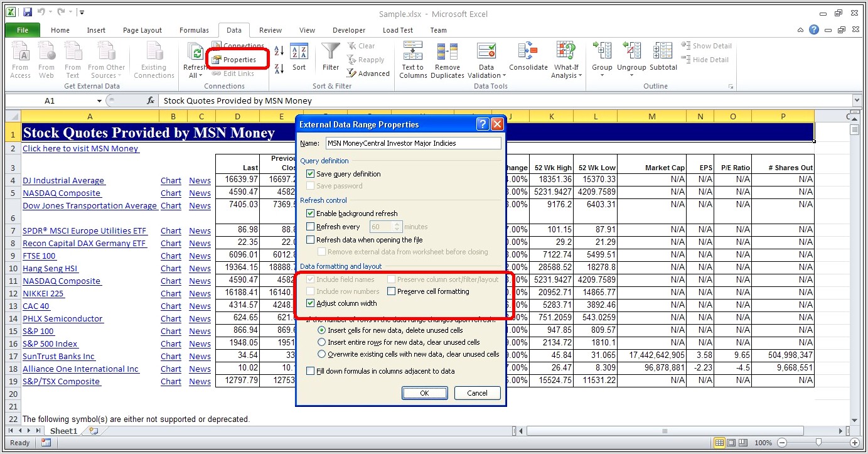Insert a new worksheet tab
Screen dimensions: 868x454
click(94, 431)
